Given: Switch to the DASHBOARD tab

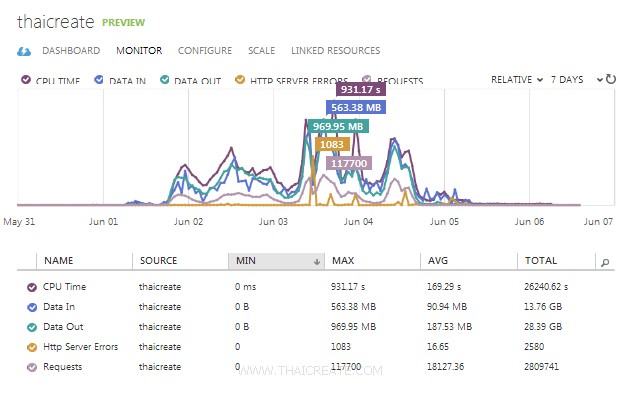Looking at the screenshot, I should [71, 51].
